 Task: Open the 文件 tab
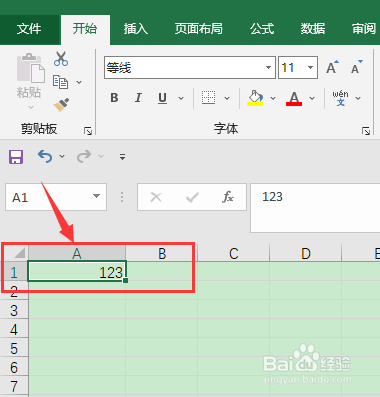(29, 29)
